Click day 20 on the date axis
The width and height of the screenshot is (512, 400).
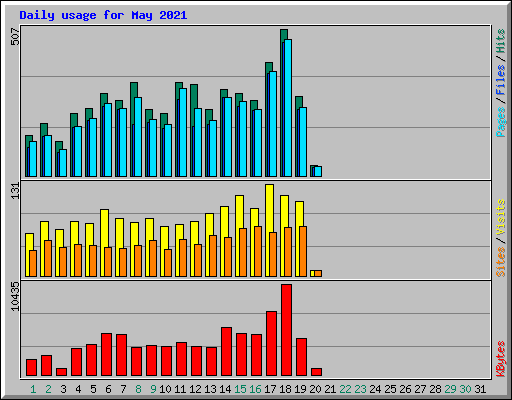pos(315,389)
